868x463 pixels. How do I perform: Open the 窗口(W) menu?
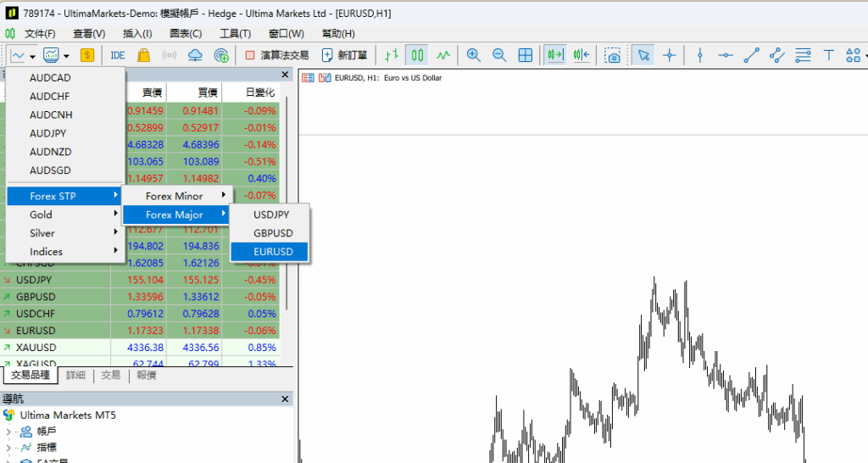tap(287, 34)
